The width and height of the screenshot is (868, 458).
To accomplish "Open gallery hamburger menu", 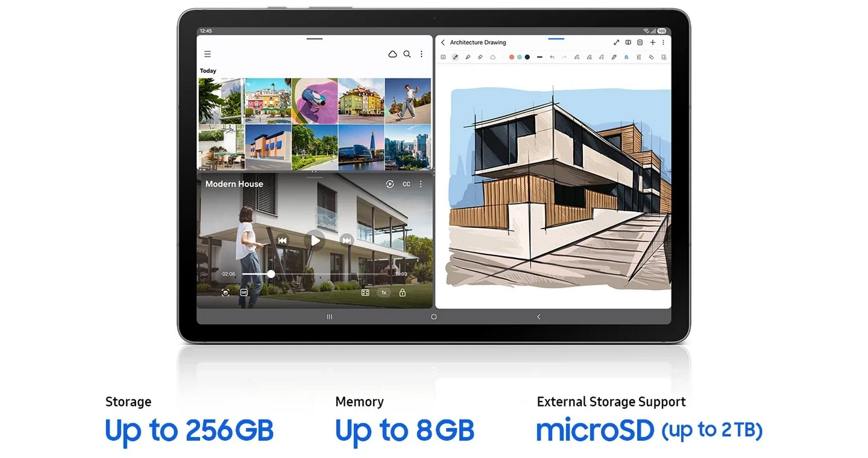I will pos(207,54).
